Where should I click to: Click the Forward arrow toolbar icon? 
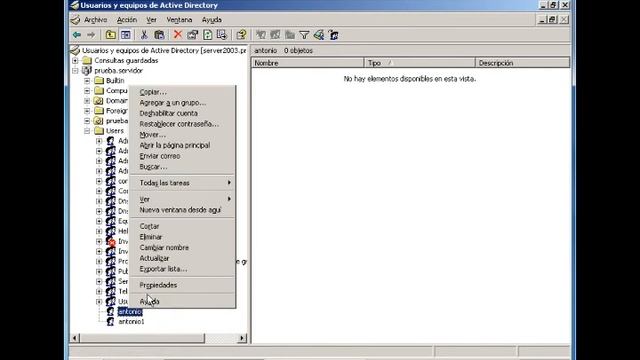(91, 35)
